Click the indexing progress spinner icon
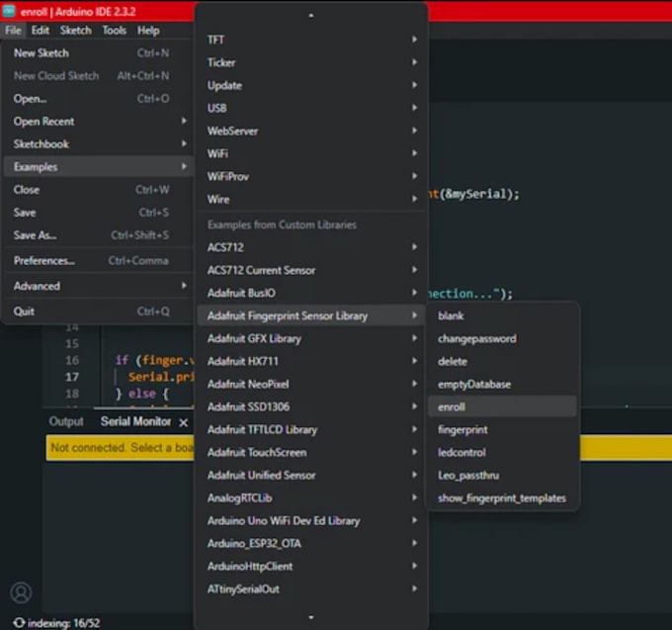This screenshot has height=630, width=672. pos(19,623)
